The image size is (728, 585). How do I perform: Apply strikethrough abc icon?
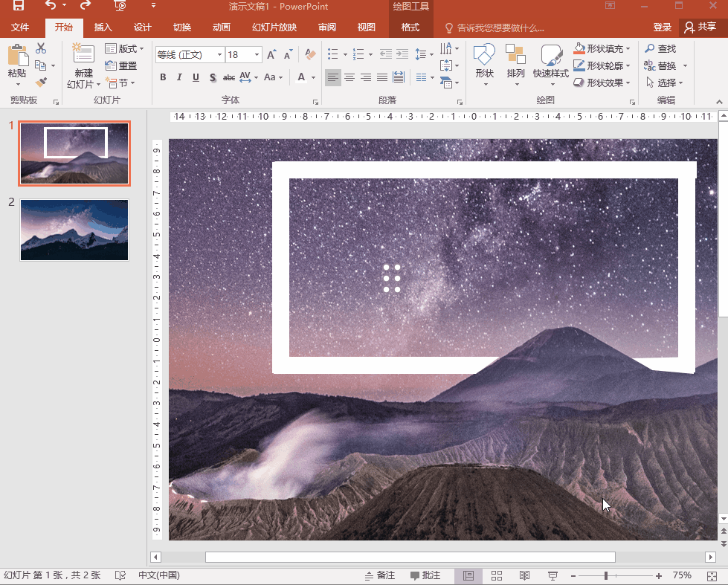(228, 77)
